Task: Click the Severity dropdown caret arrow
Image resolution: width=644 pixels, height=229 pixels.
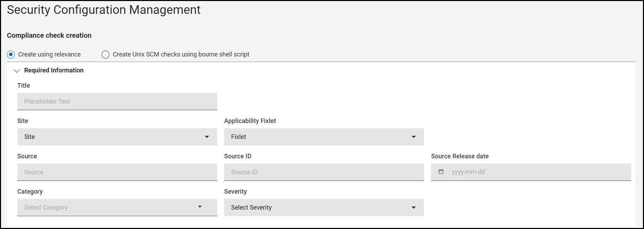Action: (x=414, y=208)
